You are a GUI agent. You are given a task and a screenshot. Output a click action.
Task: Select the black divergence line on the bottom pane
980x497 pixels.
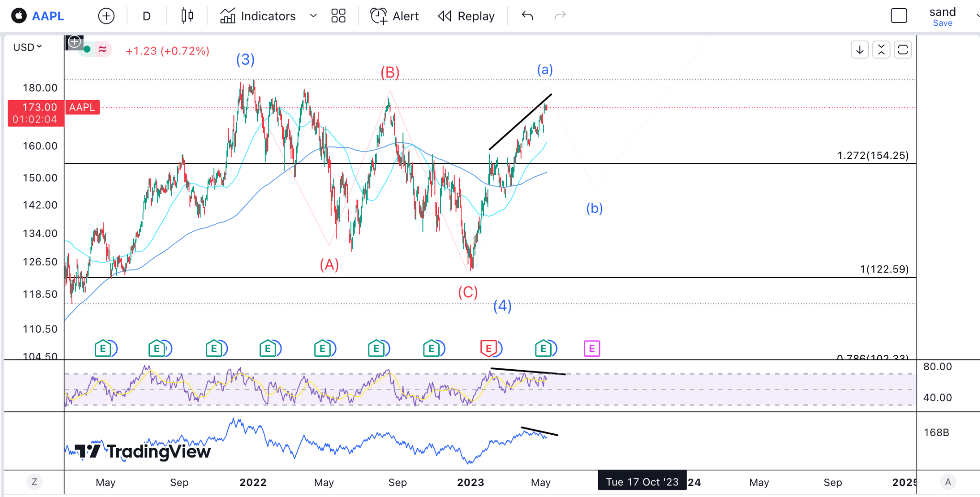pyautogui.click(x=539, y=431)
